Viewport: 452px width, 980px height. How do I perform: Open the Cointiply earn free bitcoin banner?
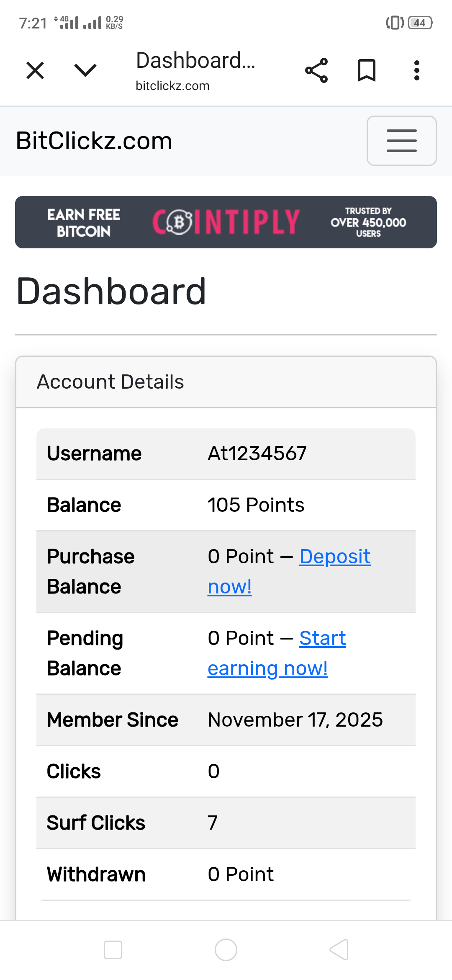pos(226,222)
